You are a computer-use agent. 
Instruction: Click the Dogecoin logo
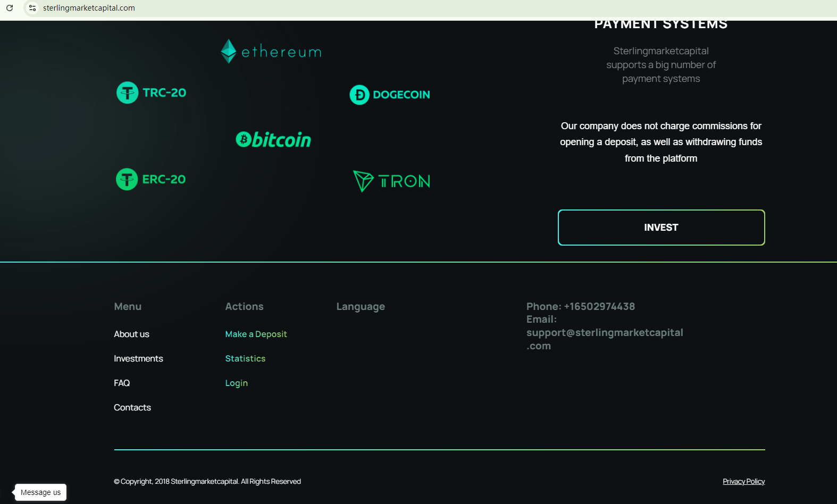(390, 95)
